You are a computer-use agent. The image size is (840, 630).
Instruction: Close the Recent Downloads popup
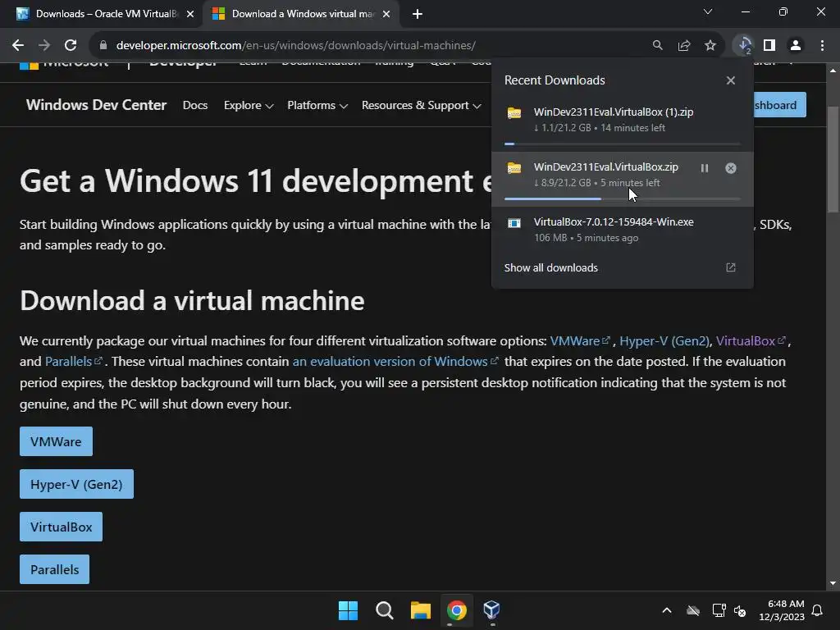731,80
